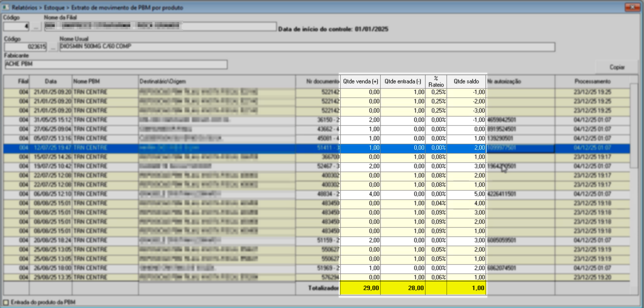Screen dimensions: 644x308
Task: Focus the Fabricante field showing ACHE PBM
Action: click(116, 64)
